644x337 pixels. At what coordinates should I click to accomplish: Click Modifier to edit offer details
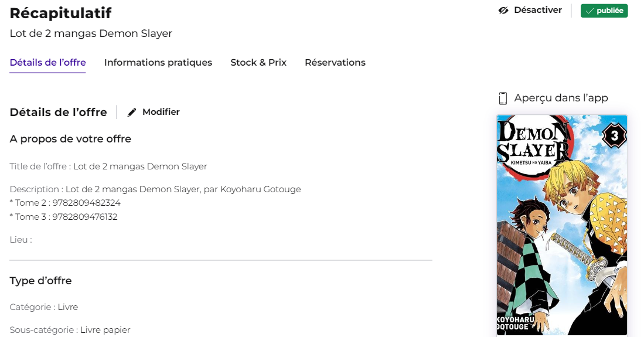[x=161, y=112]
